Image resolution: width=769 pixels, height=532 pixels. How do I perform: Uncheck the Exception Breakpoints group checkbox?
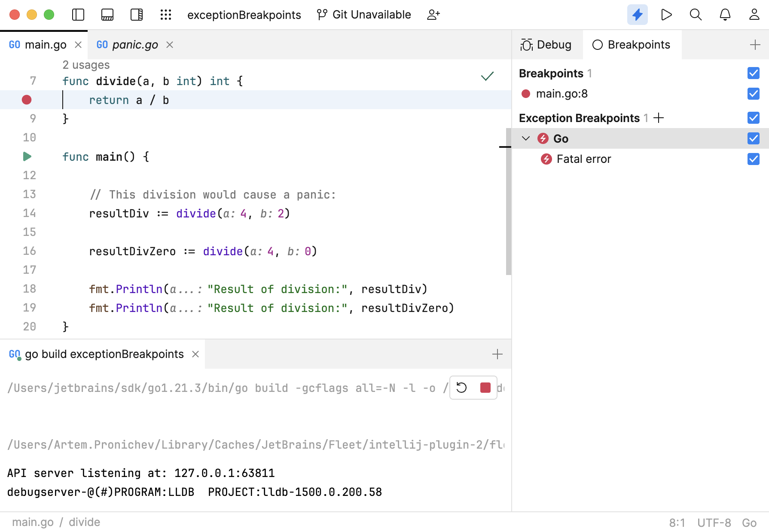(753, 118)
